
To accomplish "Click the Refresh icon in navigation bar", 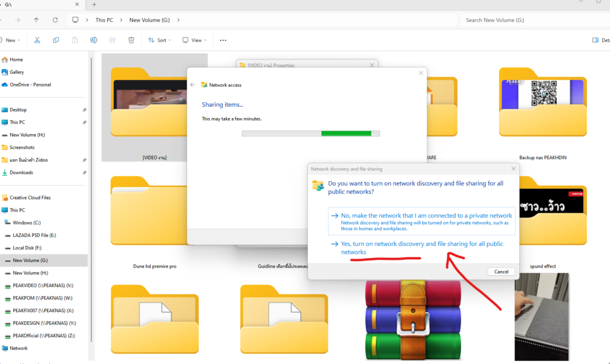I will tap(55, 20).
